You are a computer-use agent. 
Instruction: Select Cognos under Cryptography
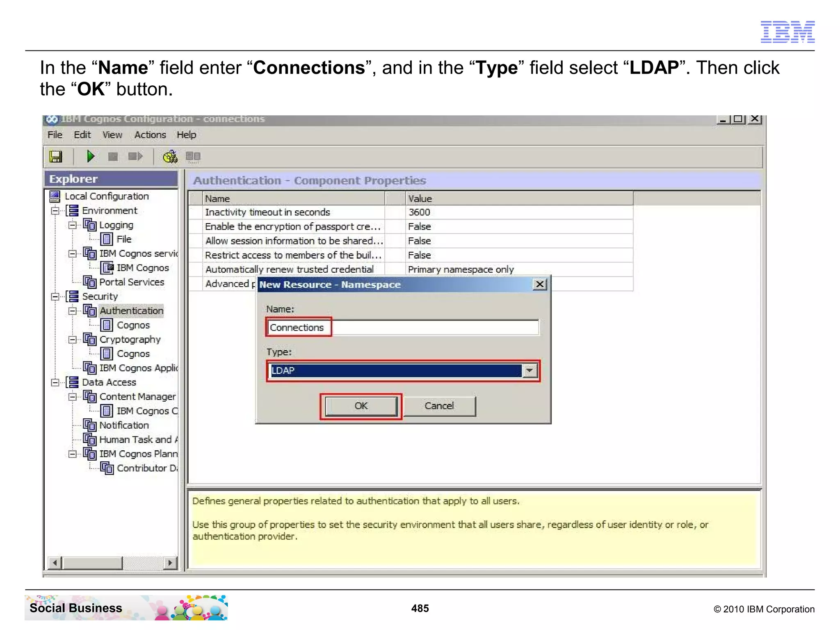tap(133, 354)
